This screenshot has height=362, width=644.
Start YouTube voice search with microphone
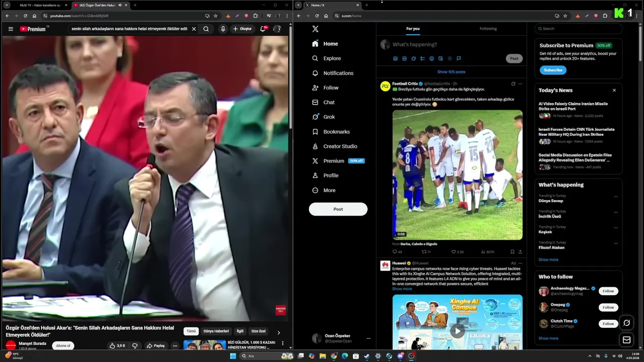223,29
